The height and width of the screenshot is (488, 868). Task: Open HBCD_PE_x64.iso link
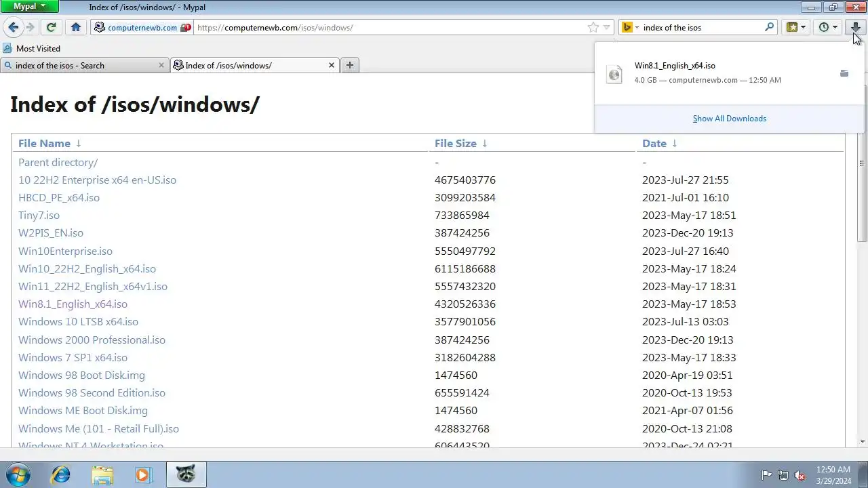point(59,198)
